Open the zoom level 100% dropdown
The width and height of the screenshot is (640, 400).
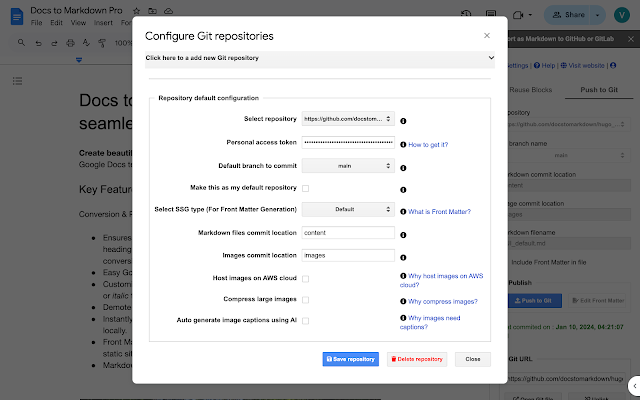tap(123, 43)
